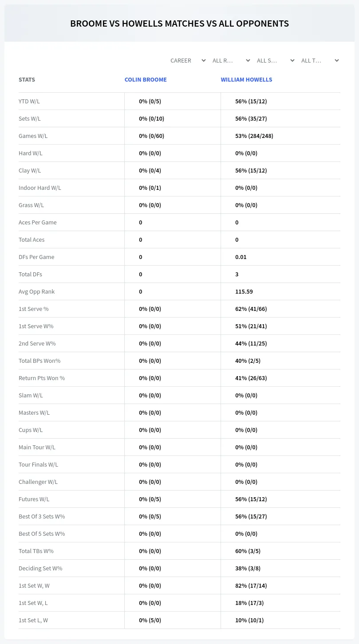This screenshot has width=359, height=644.
Task: Click the Deciding Set W% row label
Action: (40, 568)
